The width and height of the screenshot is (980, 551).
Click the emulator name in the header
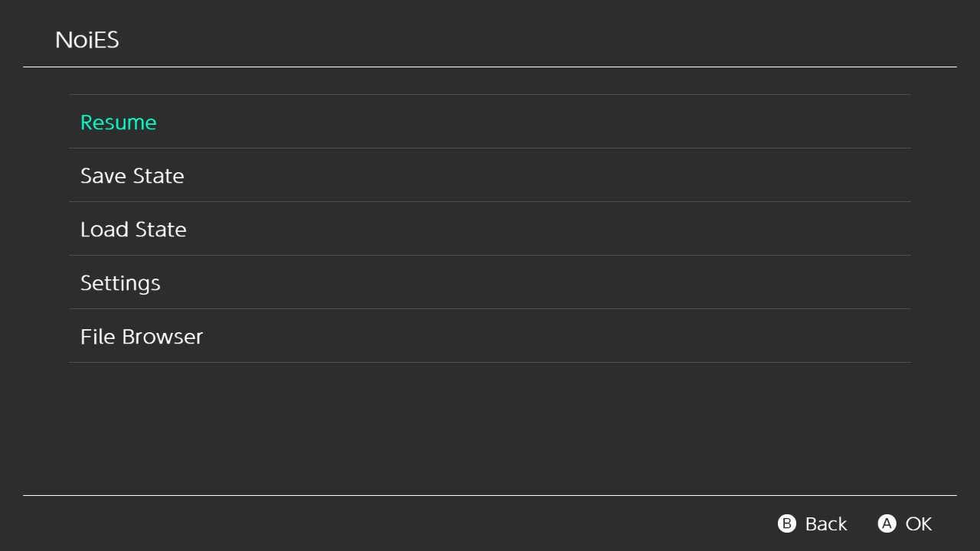[87, 40]
